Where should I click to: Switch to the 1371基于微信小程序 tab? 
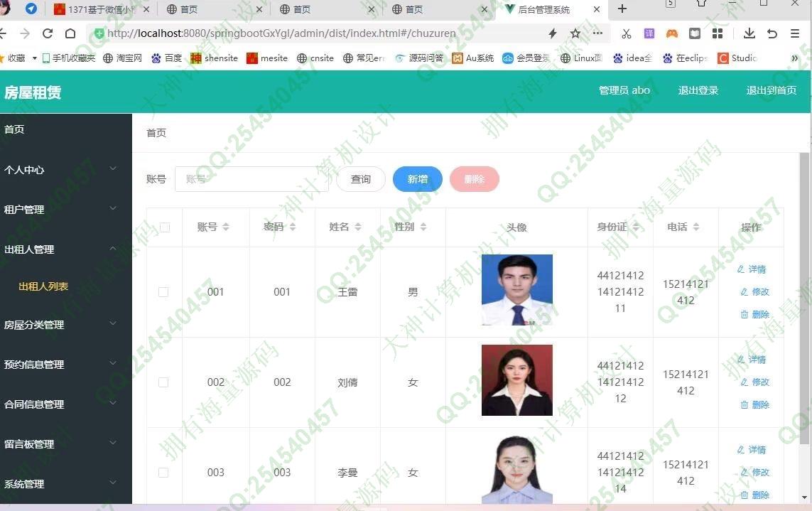tap(102, 9)
